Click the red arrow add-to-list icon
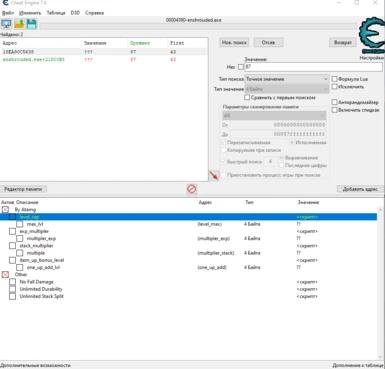Screen dimensions: 385x369 click(x=214, y=175)
